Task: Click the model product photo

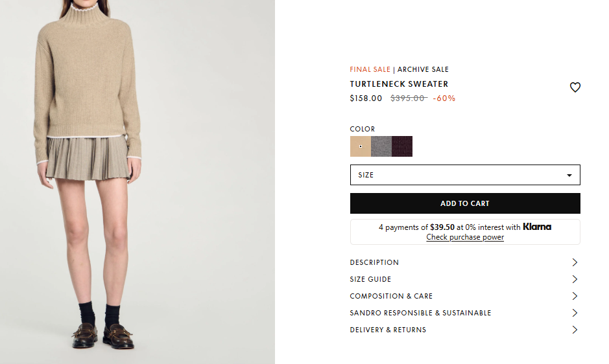Action: click(x=137, y=182)
